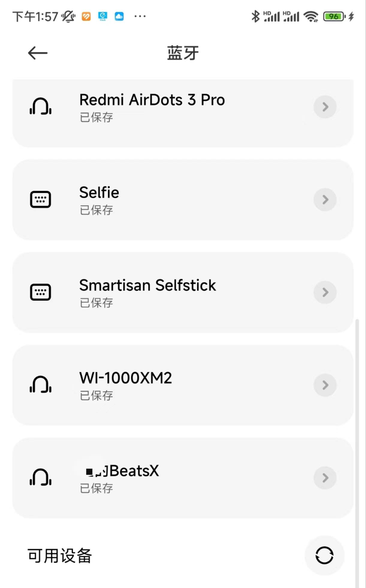Tap the Bluetooth status bar icon
Screen dimensions: 366x588
pos(255,16)
